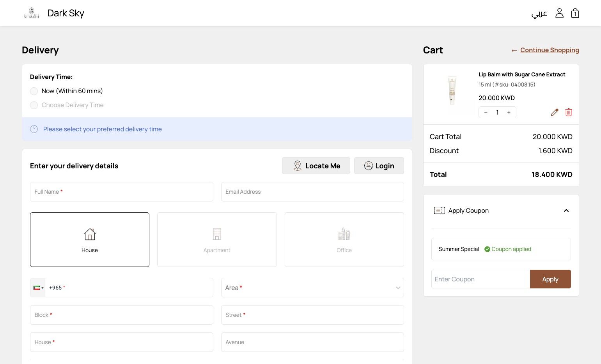Image resolution: width=601 pixels, height=364 pixels.
Task: Click the Lip Balm product thumbnail
Action: tap(452, 90)
